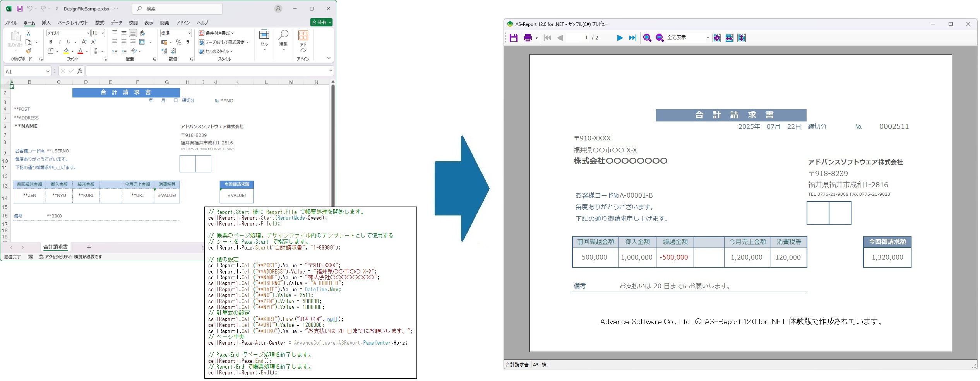980x381 pixels.
Task: Go to the next page in preview
Action: pos(620,38)
